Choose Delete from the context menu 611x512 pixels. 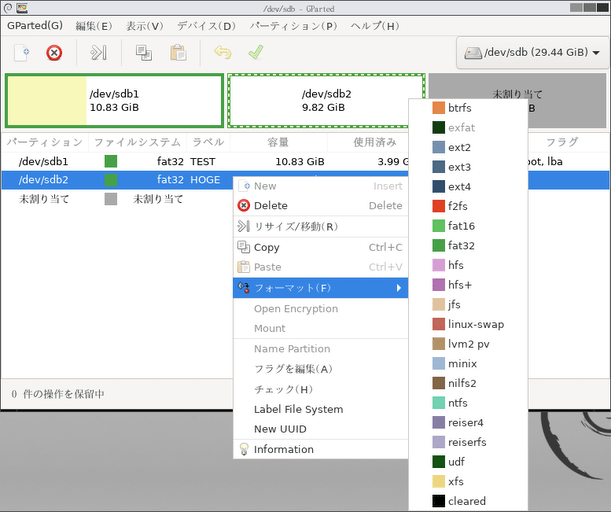(320, 205)
